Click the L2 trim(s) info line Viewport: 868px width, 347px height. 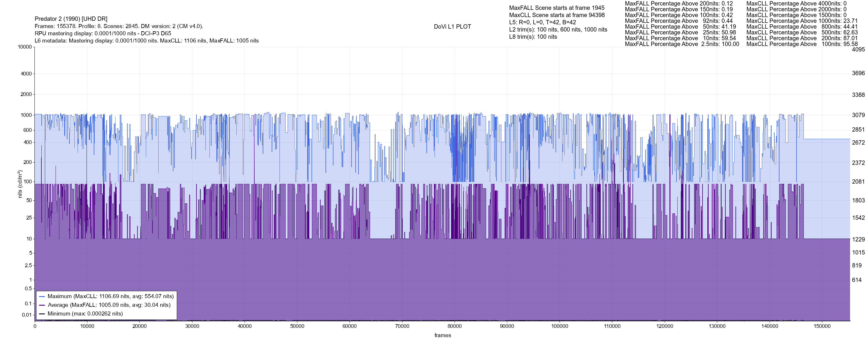[558, 30]
